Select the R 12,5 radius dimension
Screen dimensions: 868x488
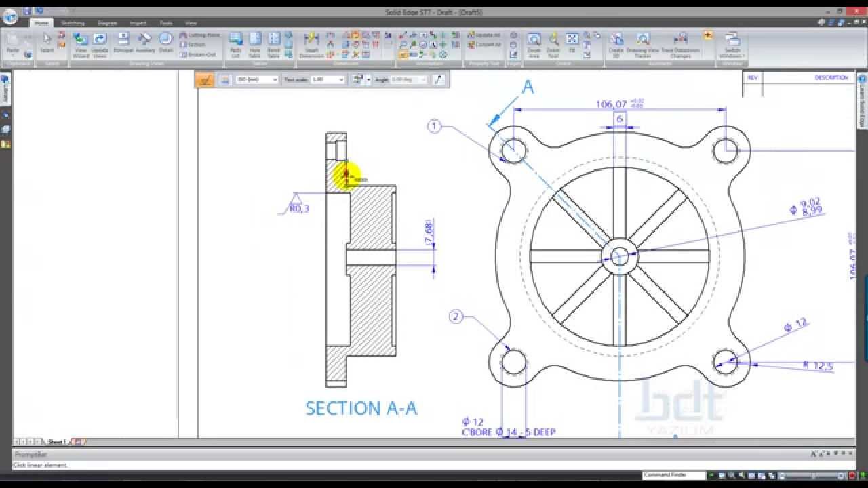(818, 366)
